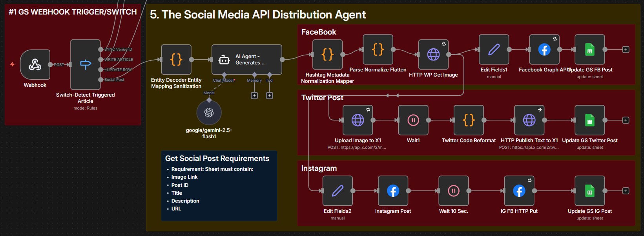
Task: Open the AI Agent node
Action: [246, 60]
